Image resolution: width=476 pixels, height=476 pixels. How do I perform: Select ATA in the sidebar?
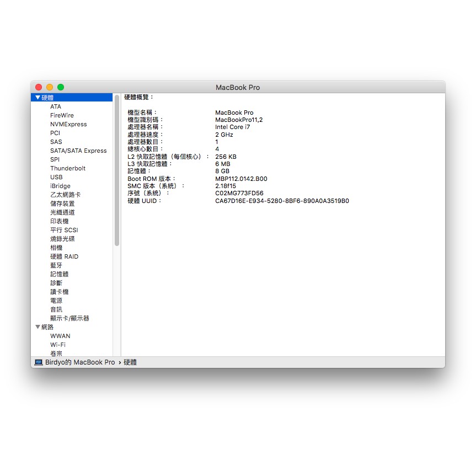click(x=56, y=106)
